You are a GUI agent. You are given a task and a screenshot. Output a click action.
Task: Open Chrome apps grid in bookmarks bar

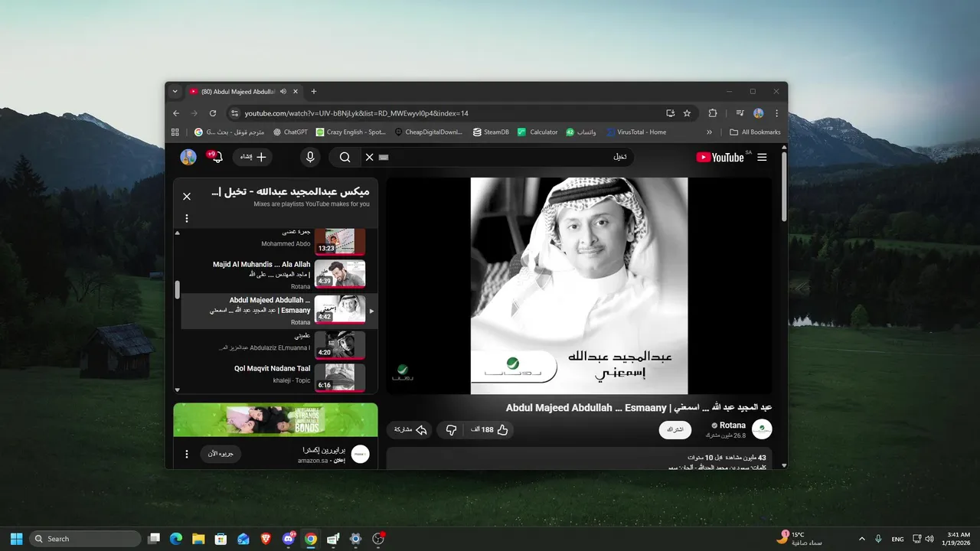coord(175,132)
